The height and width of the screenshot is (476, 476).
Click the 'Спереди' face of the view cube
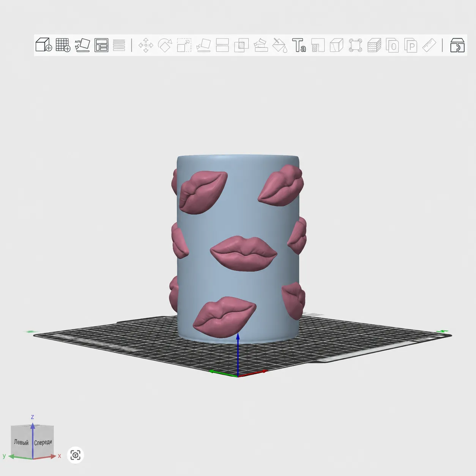(x=43, y=442)
